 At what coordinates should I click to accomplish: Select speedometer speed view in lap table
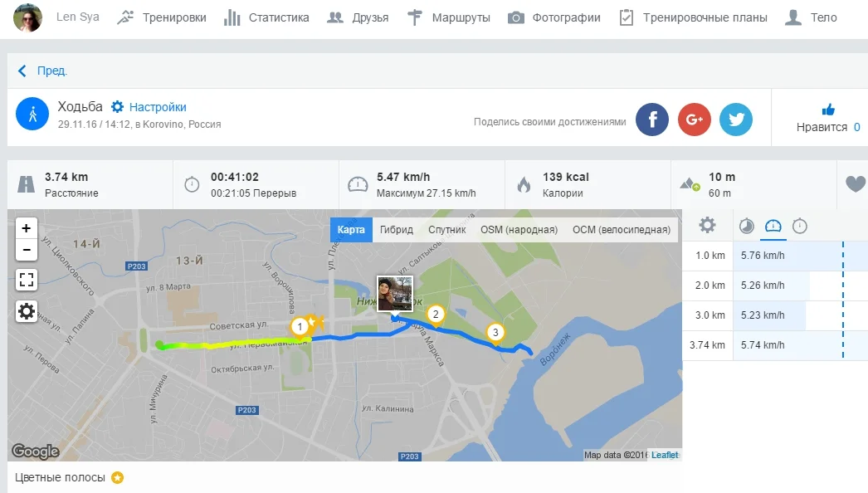coord(773,226)
